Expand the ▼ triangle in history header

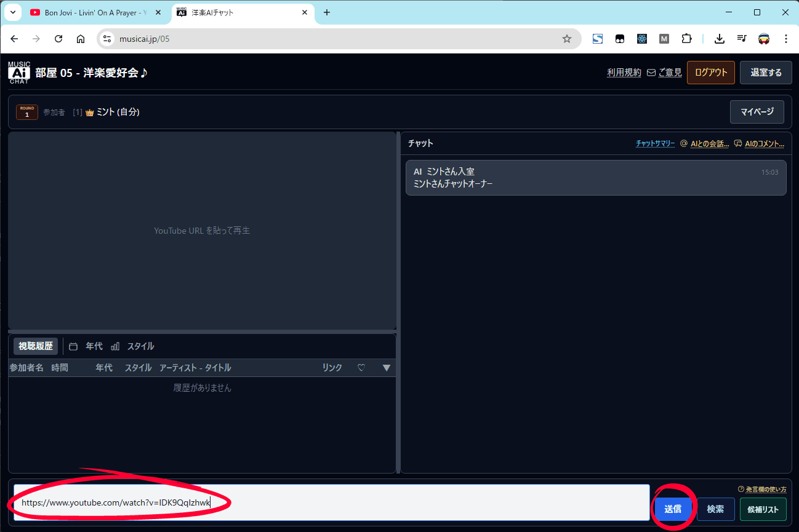click(387, 368)
